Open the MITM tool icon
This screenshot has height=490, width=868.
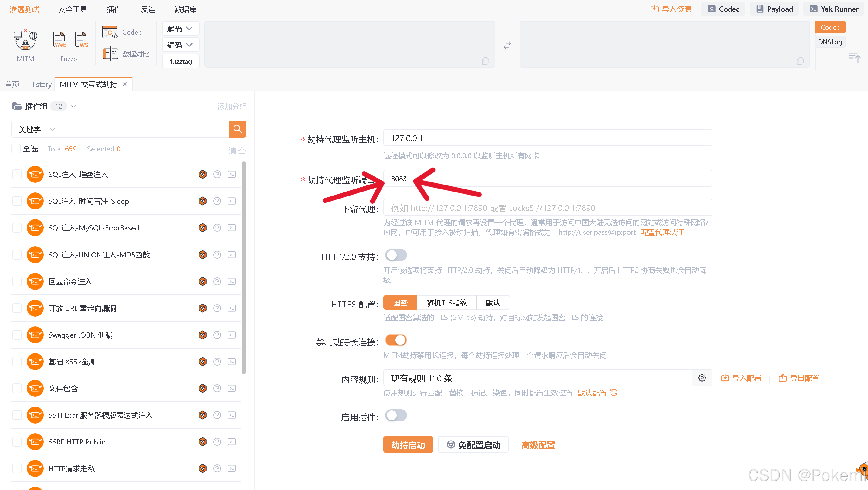25,40
